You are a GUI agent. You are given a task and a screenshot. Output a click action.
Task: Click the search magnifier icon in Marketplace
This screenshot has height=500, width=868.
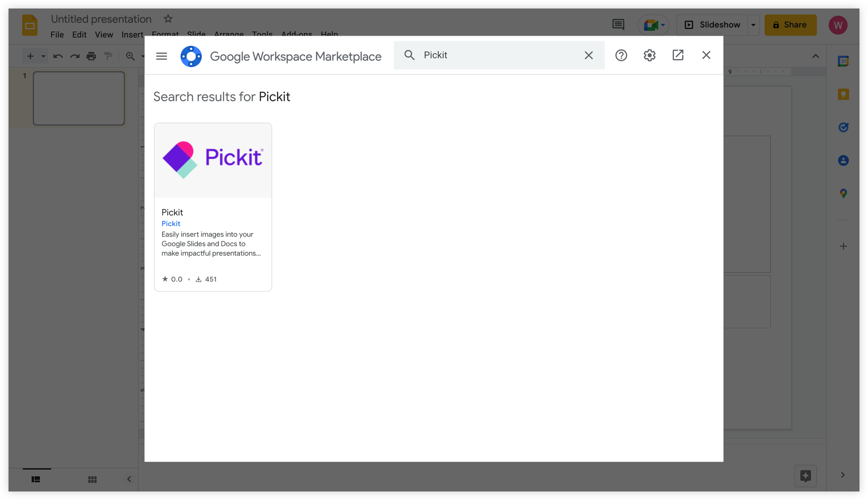409,55
